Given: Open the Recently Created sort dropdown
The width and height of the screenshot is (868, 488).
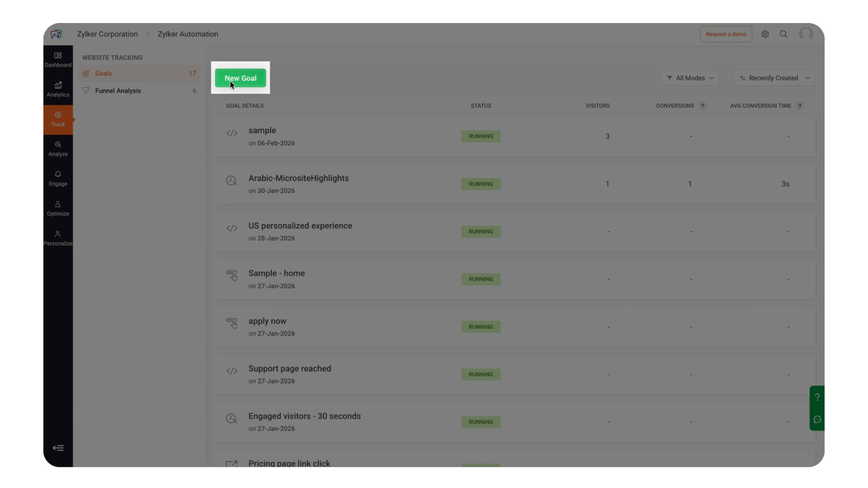Looking at the screenshot, I should pyautogui.click(x=774, y=78).
